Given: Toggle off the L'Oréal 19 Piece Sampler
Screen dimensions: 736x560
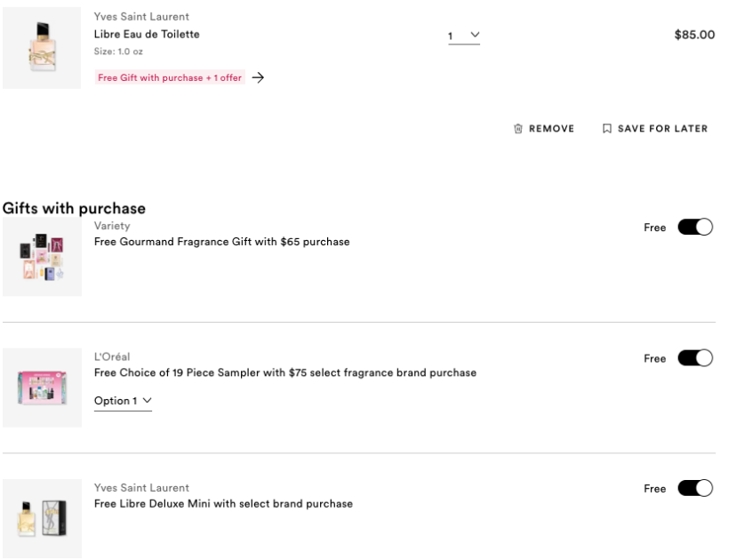Looking at the screenshot, I should 695,358.
